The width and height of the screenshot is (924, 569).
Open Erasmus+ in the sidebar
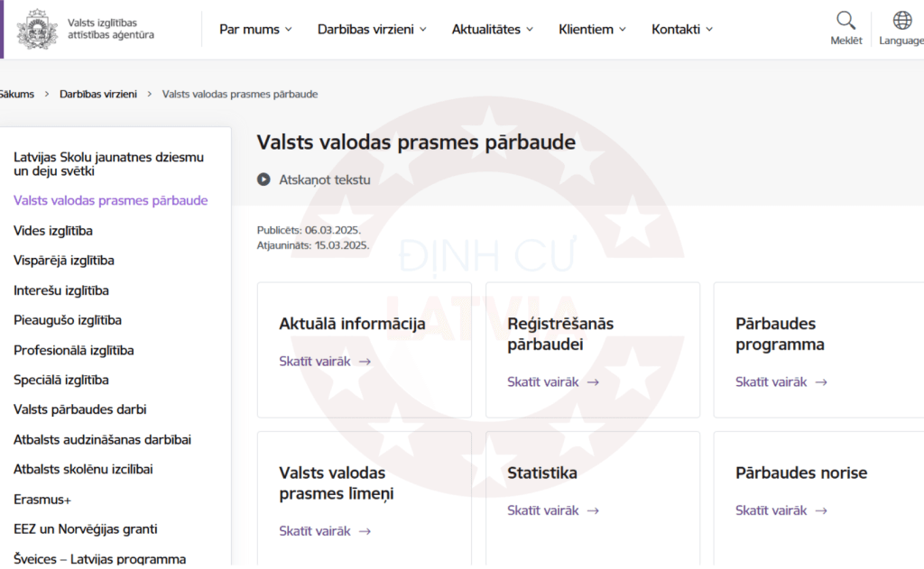tap(42, 499)
